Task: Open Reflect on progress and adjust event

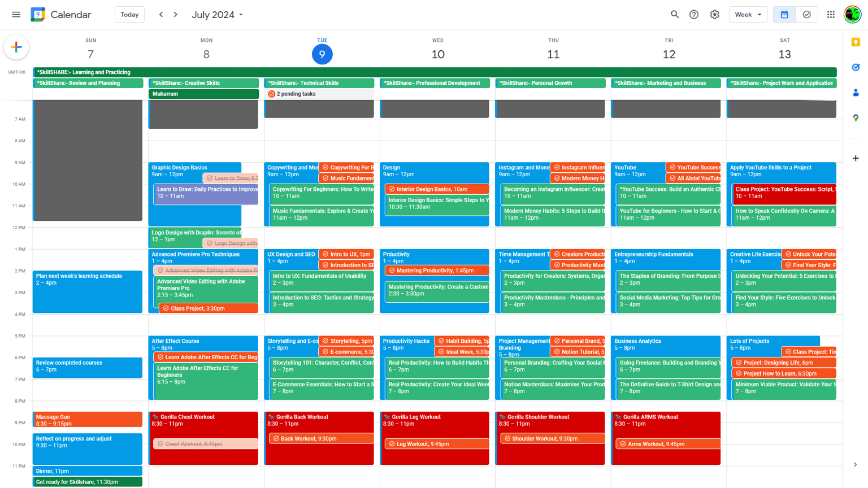Action: 88,449
